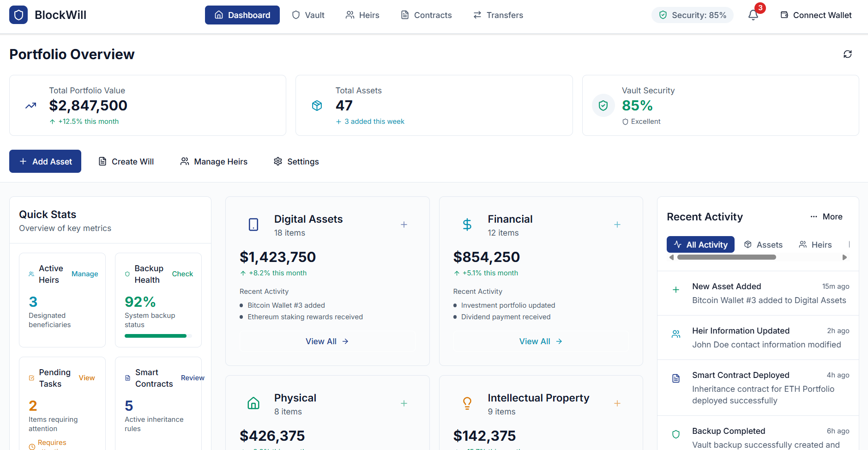The width and height of the screenshot is (868, 450).
Task: Open the Transfers page
Action: pos(498,15)
